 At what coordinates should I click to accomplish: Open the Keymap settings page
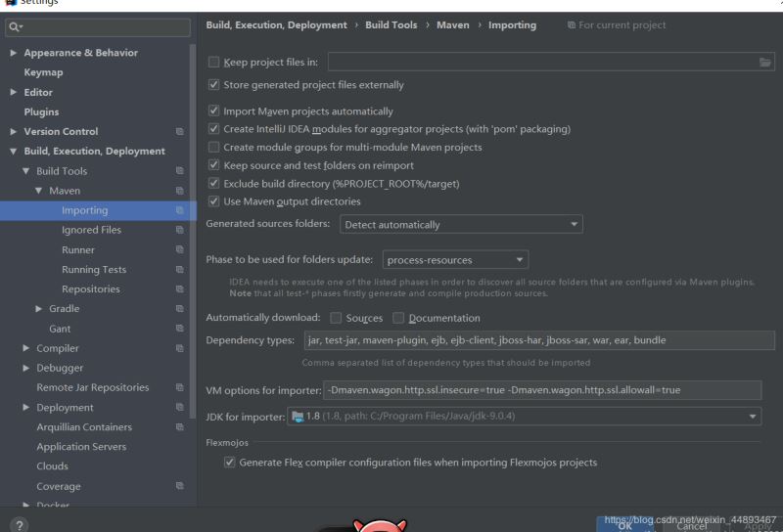tap(43, 72)
